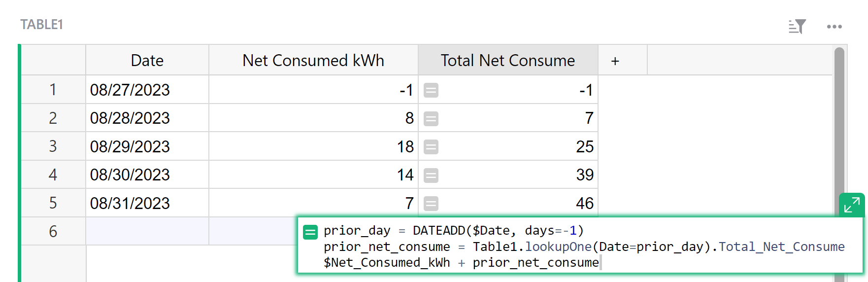Select the Net Consumed kWh column header
Viewport: 868px width, 282px height.
point(313,60)
